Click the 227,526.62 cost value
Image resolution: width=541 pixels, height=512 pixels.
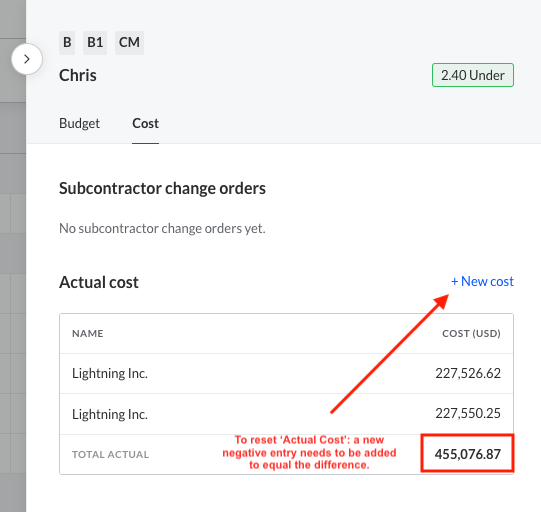468,373
